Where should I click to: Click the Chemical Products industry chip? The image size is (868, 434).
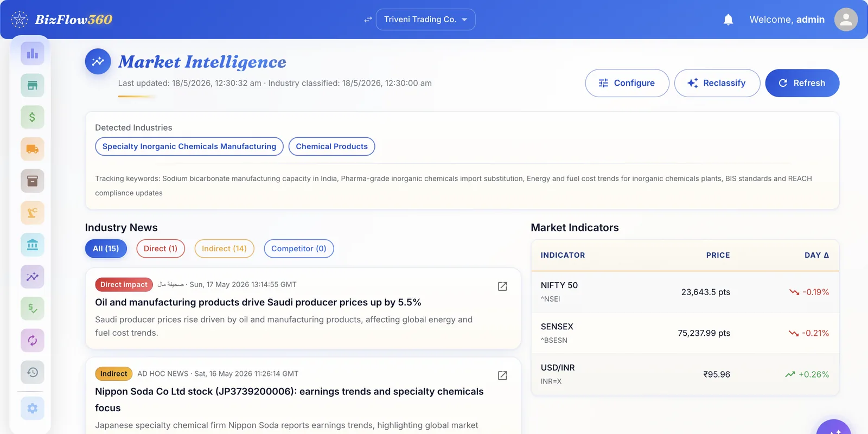(332, 146)
